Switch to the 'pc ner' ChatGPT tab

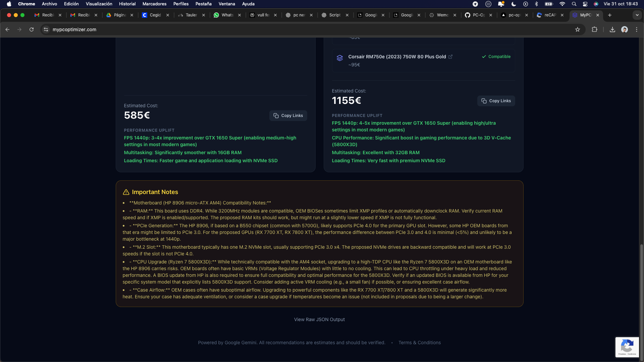(x=299, y=15)
